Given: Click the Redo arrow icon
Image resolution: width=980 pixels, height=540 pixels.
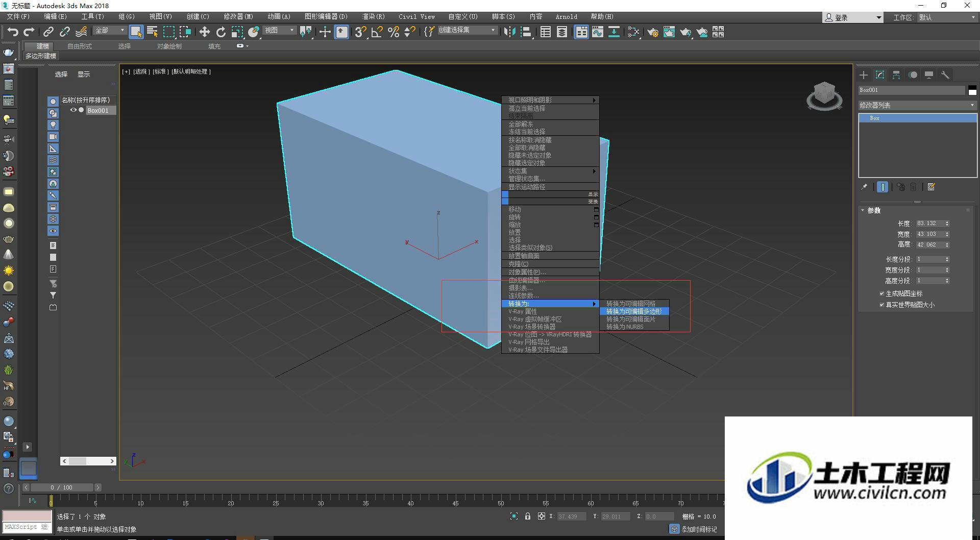Looking at the screenshot, I should point(29,32).
